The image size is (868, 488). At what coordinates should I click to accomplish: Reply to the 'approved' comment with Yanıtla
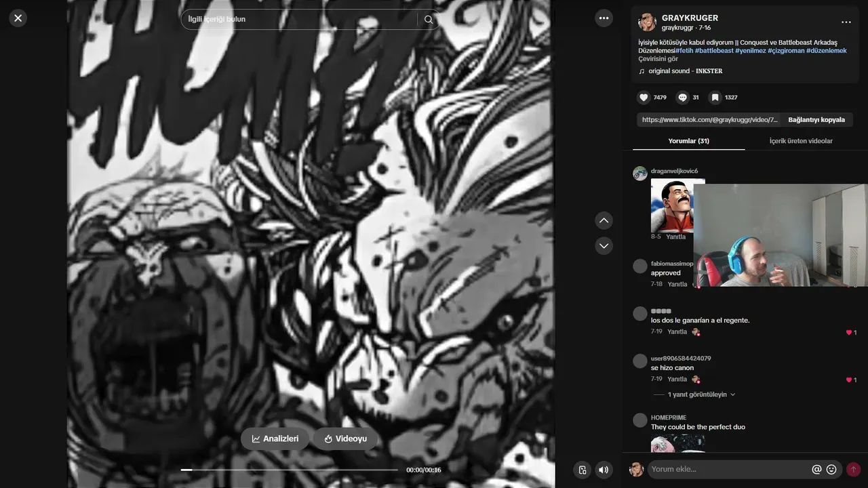point(677,284)
